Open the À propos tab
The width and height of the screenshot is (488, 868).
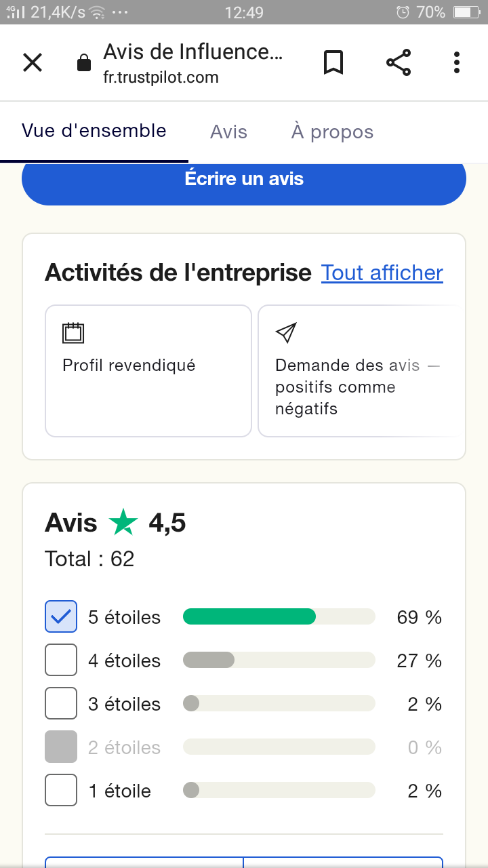tap(332, 132)
